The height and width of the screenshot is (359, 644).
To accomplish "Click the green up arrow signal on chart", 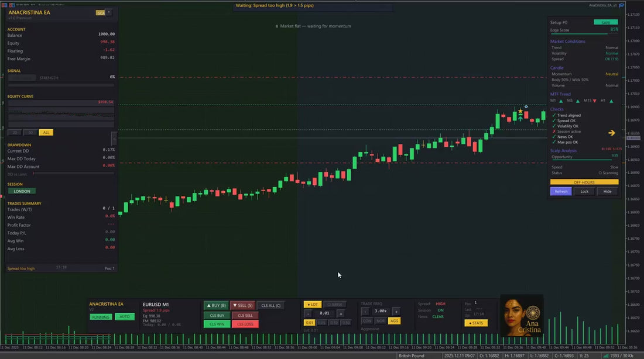I will [520, 118].
